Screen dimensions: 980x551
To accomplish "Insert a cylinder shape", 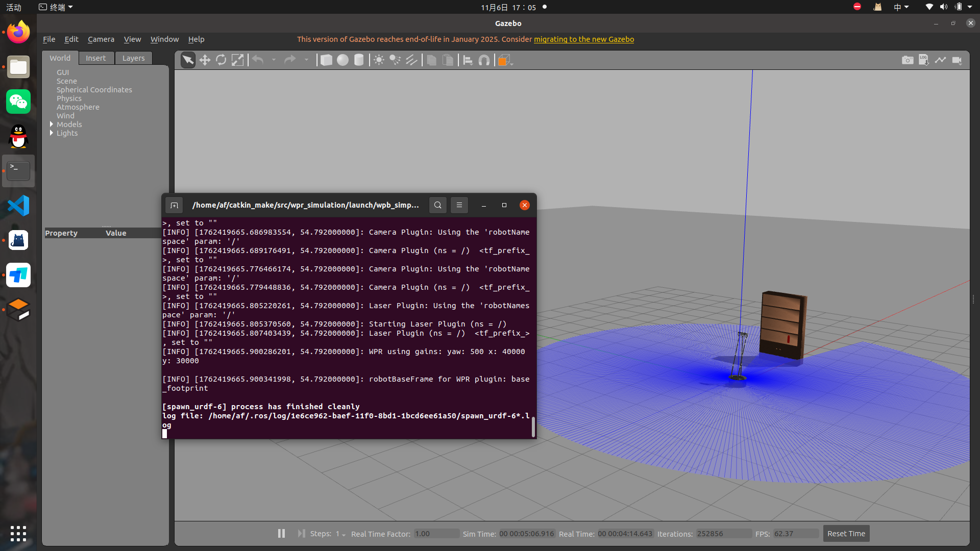I will tap(359, 60).
